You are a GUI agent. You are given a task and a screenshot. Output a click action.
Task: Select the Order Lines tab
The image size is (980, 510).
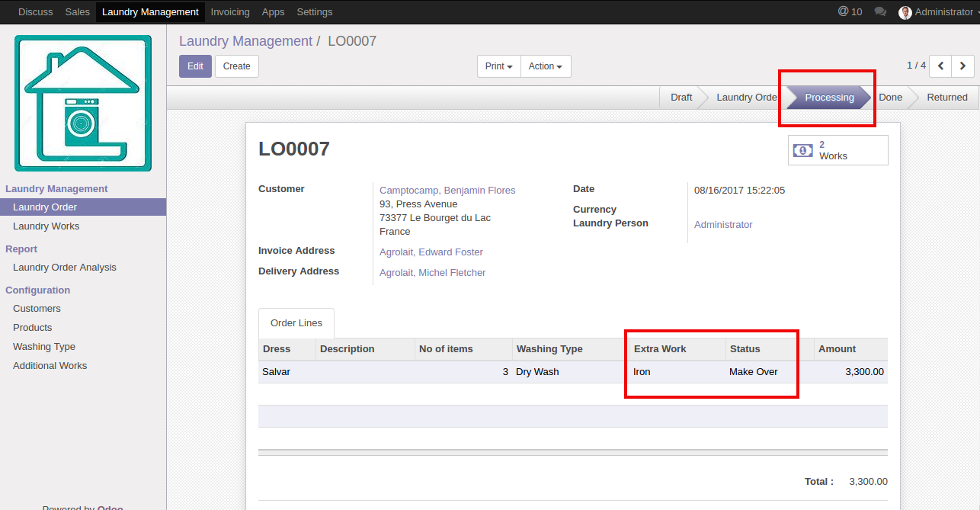[x=296, y=323]
